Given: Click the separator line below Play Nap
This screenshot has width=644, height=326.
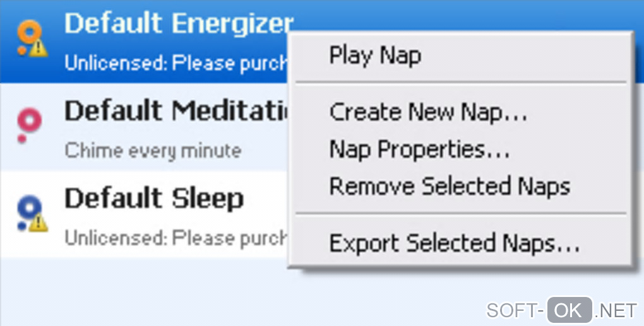Looking at the screenshot, I should [461, 82].
